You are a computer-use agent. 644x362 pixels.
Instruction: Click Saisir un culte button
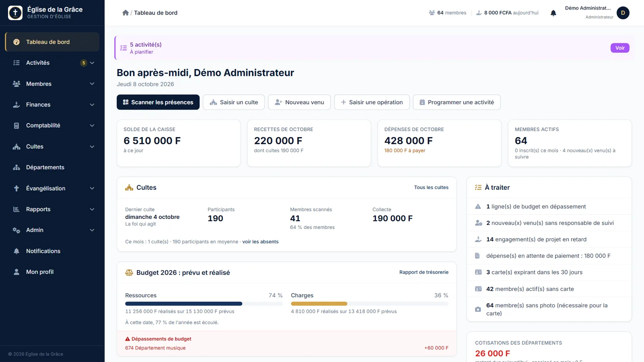(x=234, y=102)
